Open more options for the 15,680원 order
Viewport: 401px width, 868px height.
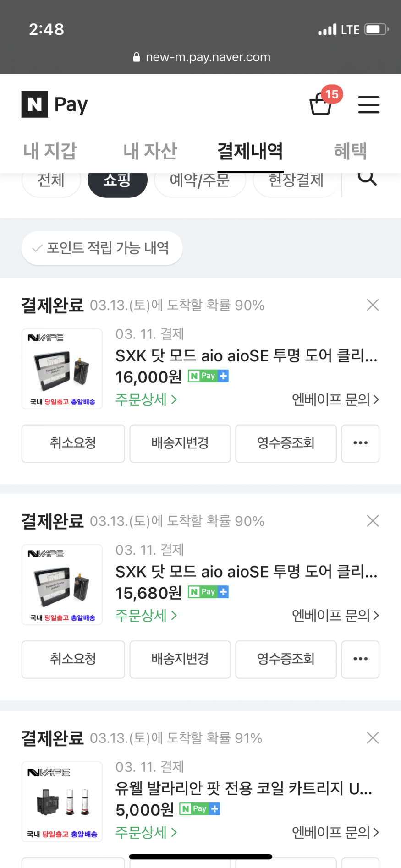tap(360, 659)
